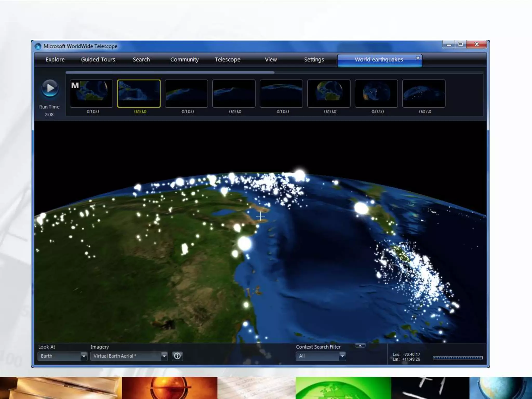This screenshot has height=399, width=532.
Task: Click the WorldWide Telescope title bar icon
Action: [x=38, y=46]
